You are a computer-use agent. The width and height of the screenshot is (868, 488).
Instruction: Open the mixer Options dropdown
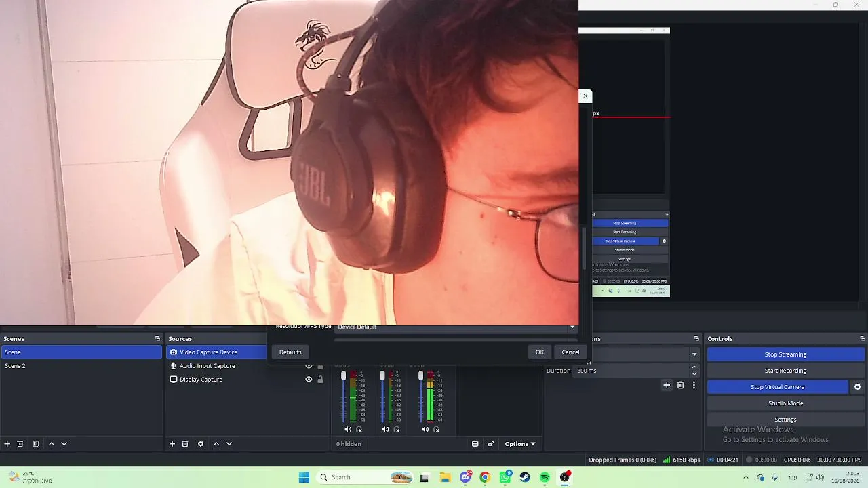click(520, 444)
